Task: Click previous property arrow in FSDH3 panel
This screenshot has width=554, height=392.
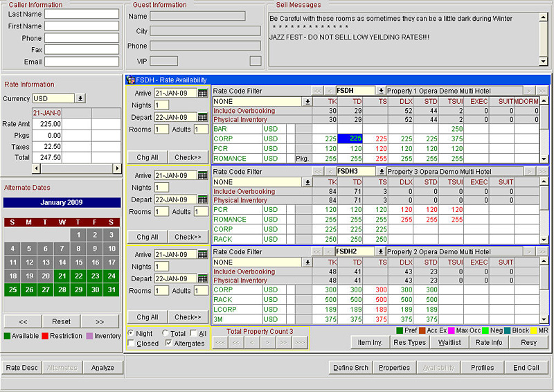Action: click(x=330, y=172)
